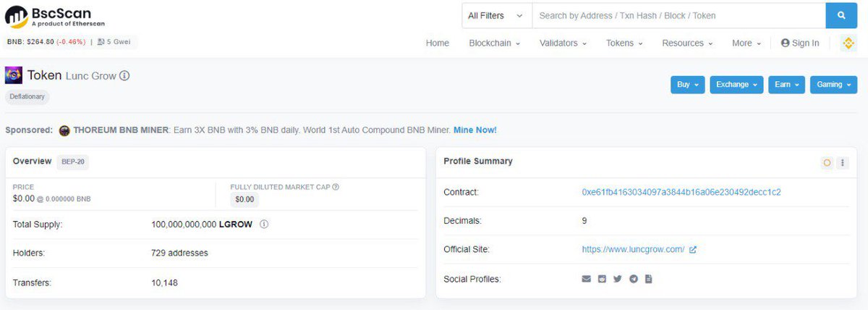Open the Exchange dropdown button

(737, 85)
